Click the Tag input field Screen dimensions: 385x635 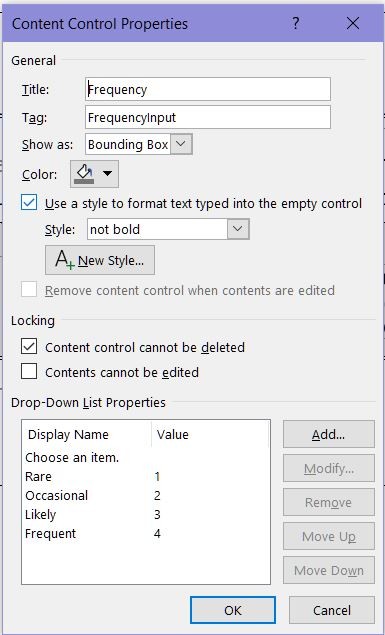208,117
